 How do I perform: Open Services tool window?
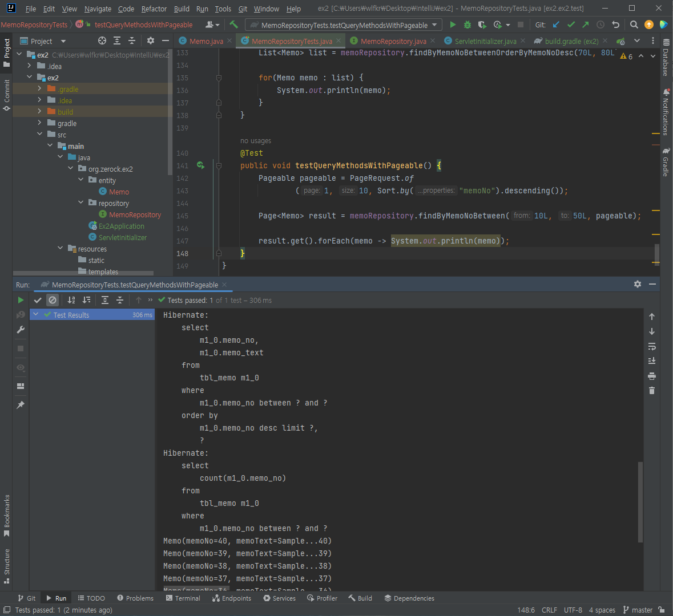coord(279,598)
